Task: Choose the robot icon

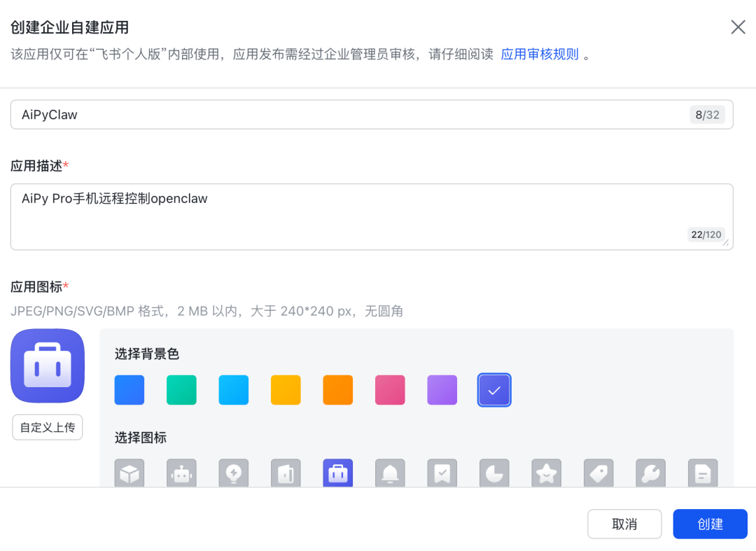Action: click(x=181, y=473)
